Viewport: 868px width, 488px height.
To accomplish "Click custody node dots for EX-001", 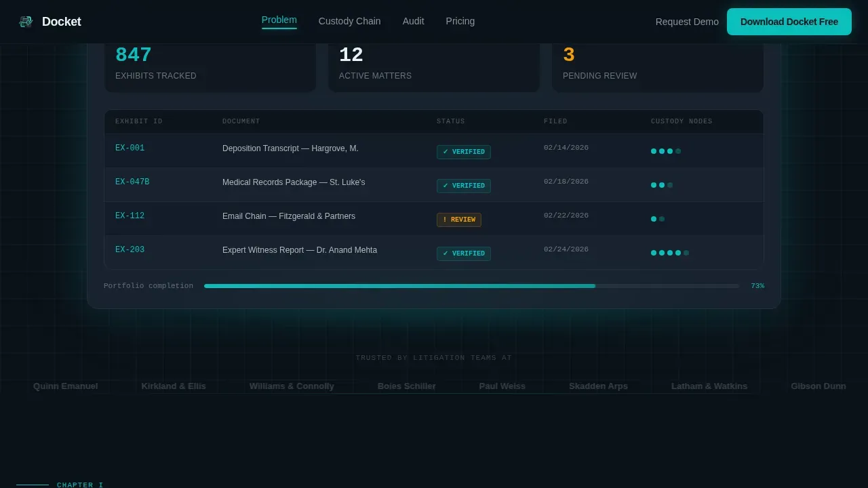I will [666, 151].
